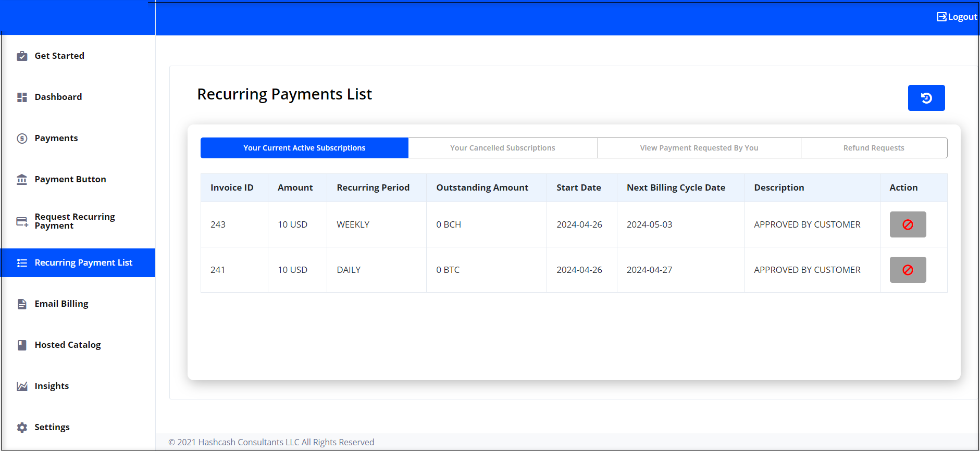Open Payment Button section
This screenshot has width=980, height=451.
click(78, 179)
